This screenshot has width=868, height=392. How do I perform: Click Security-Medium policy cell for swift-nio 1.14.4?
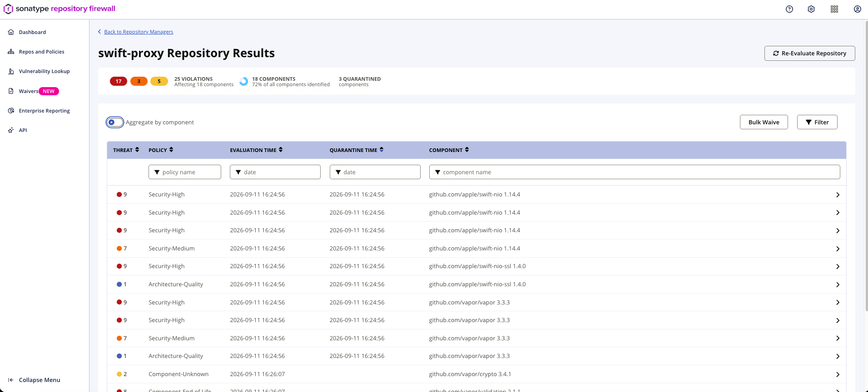pyautogui.click(x=172, y=249)
